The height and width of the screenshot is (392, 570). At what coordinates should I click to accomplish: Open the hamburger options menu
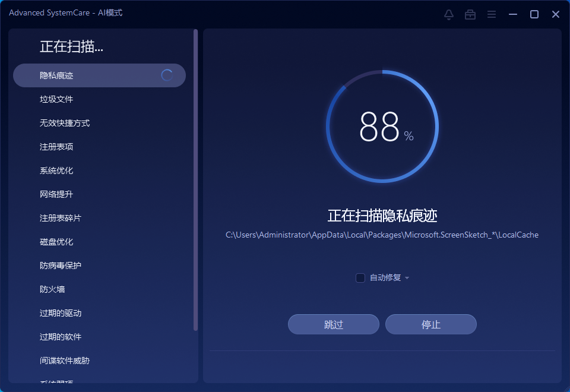tap(492, 14)
